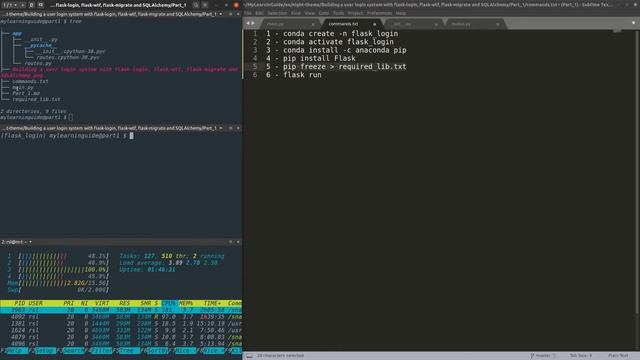Click htop SortBy function button

coord(158,351)
